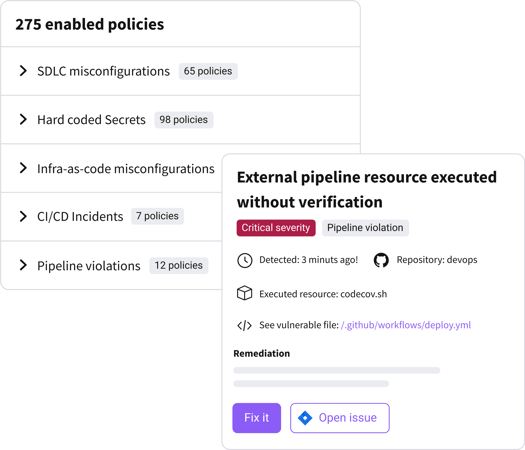Expand the SDLC misconfigurations chevron
This screenshot has height=450, width=525.
tap(23, 71)
